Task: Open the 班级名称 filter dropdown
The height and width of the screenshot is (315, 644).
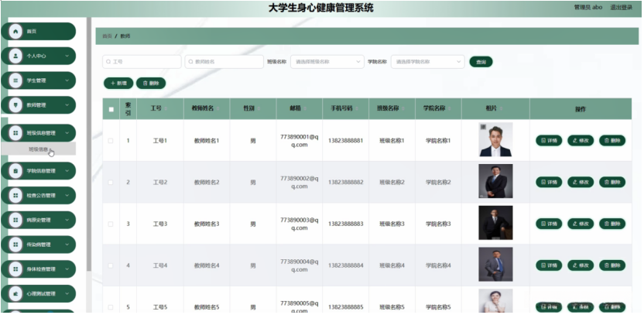Action: pos(327,62)
